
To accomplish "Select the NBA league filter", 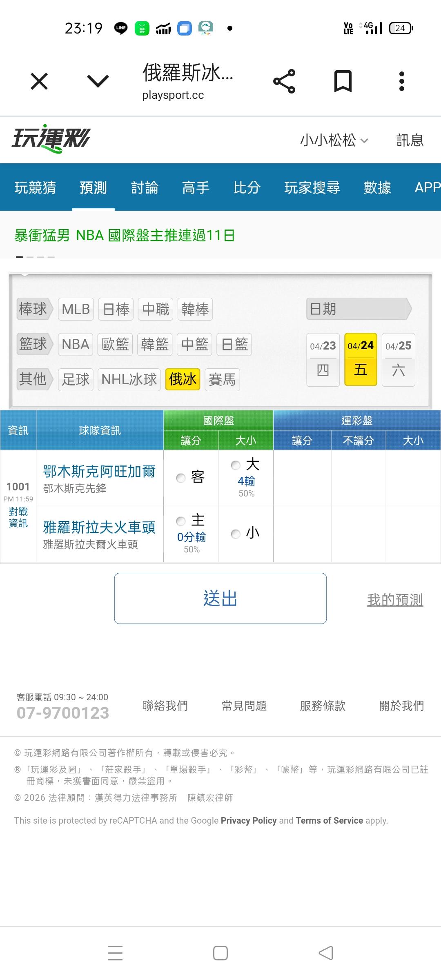I will coord(76,344).
